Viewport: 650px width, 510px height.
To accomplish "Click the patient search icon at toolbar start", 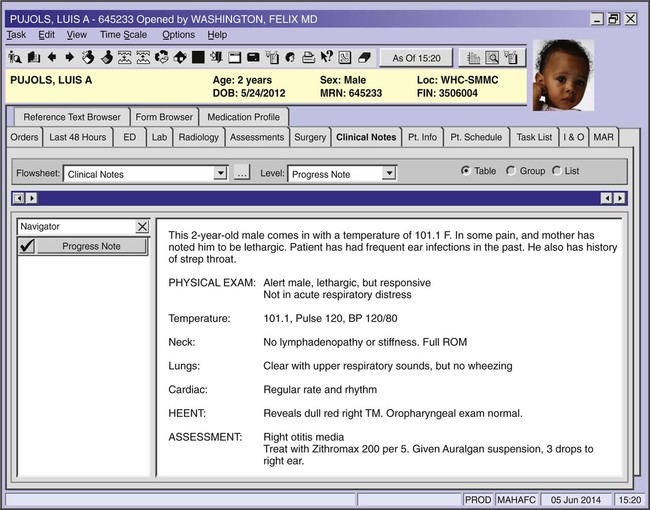I will click(x=14, y=57).
